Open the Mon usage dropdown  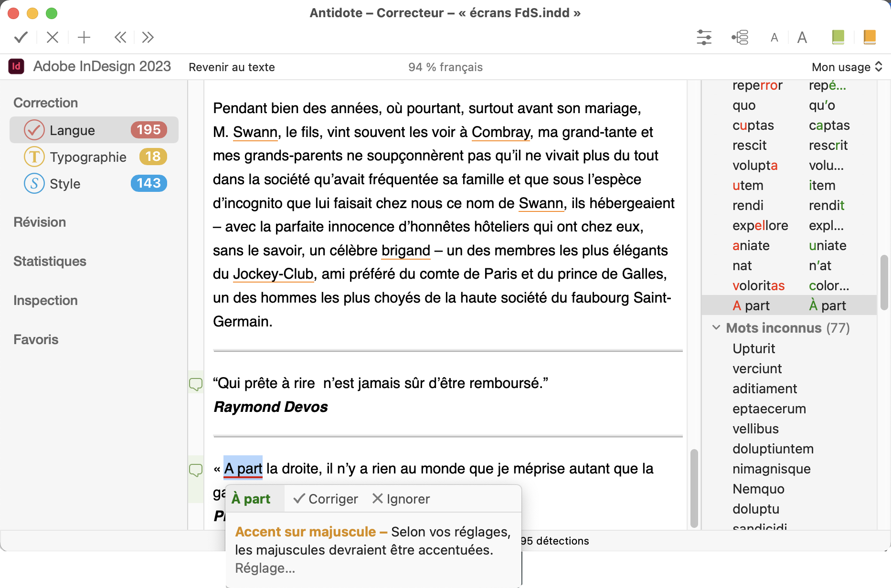tap(847, 67)
